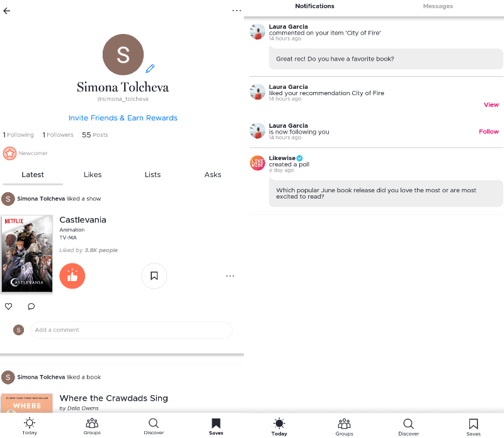Image resolution: width=504 pixels, height=438 pixels.
Task: View the 1 Following list
Action: click(x=18, y=135)
